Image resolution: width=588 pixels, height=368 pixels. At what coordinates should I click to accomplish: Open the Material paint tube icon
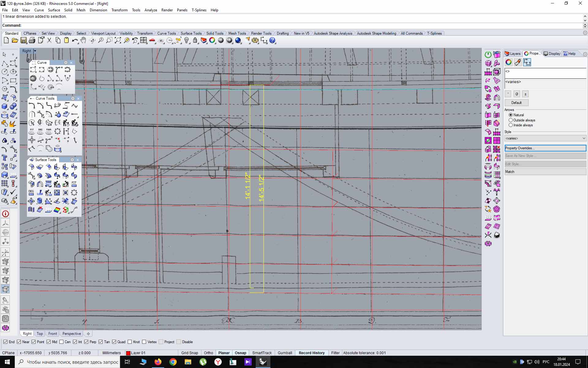coord(518,62)
